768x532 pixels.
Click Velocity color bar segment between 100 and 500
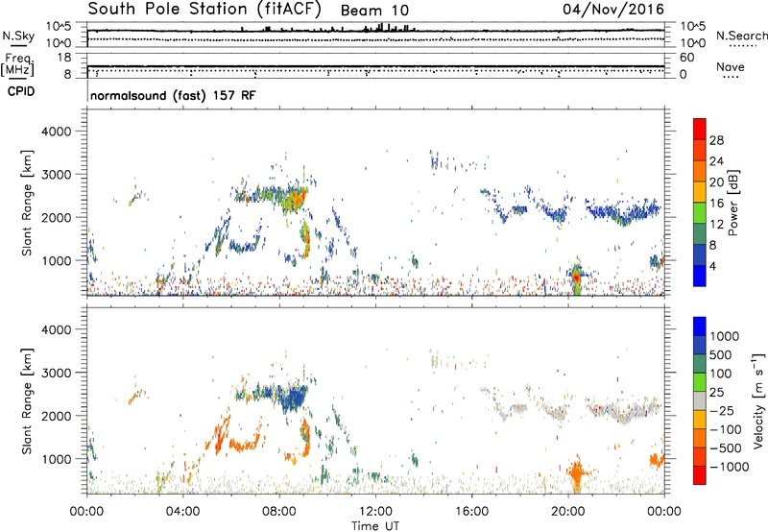click(700, 364)
